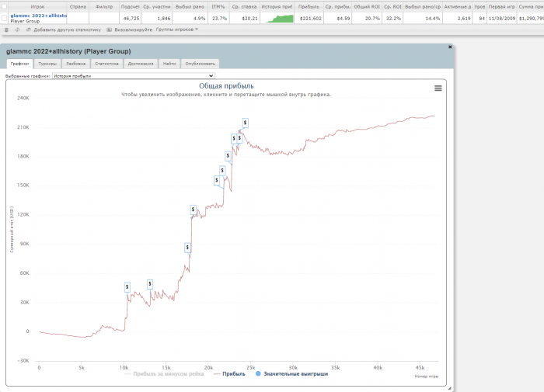544x392 pixels.
Task: Open the glammc 2022+allhistory player link
Action: tap(37, 15)
